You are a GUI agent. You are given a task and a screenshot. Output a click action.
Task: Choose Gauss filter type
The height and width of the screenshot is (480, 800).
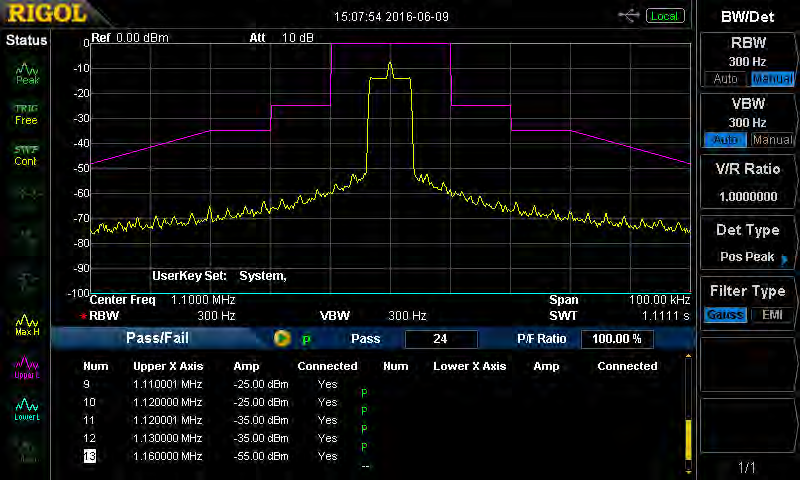726,315
